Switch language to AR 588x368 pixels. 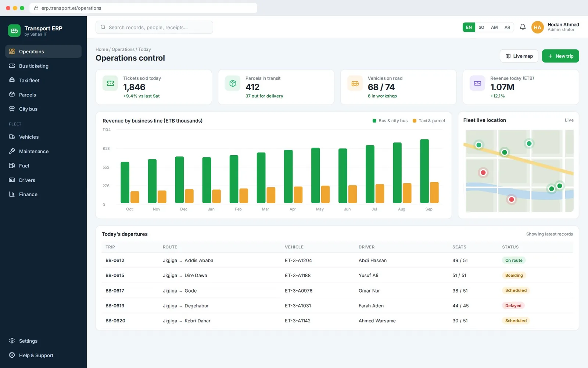point(507,27)
